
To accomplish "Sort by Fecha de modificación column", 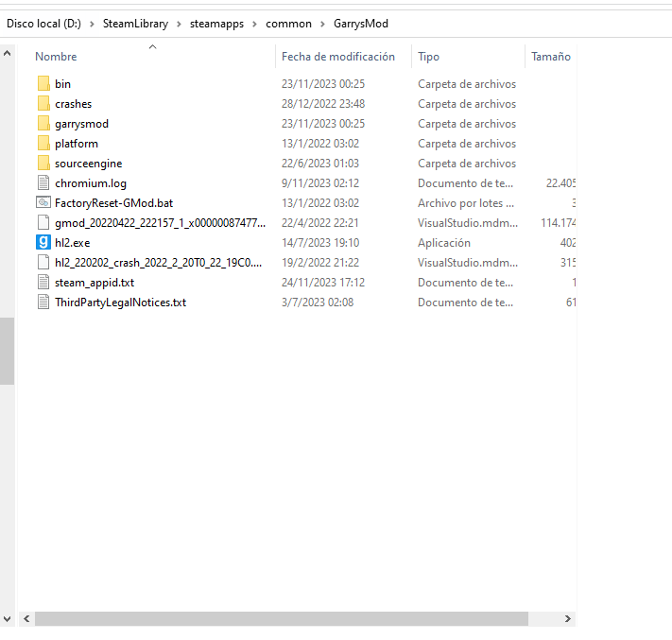I will tap(338, 57).
